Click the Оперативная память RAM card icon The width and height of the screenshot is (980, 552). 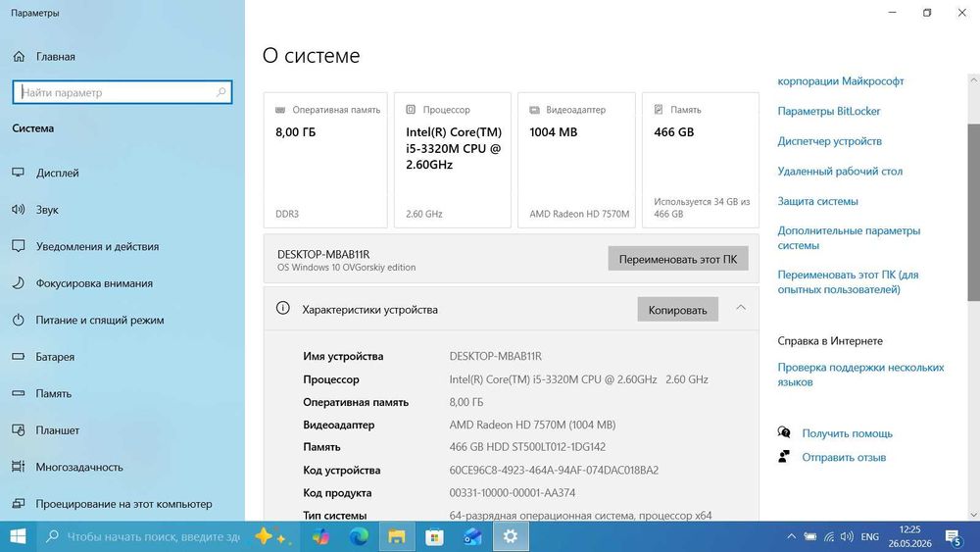tap(280, 110)
